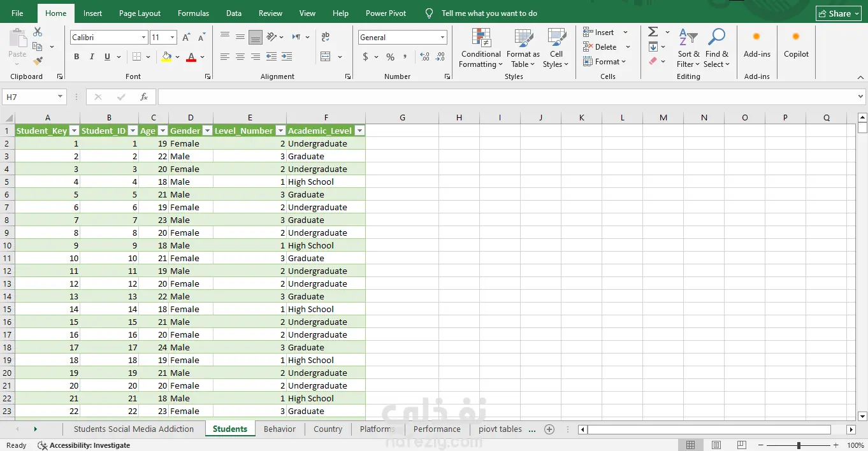Switch to the Formulas ribbon tab
The height and width of the screenshot is (451, 868).
coord(193,13)
